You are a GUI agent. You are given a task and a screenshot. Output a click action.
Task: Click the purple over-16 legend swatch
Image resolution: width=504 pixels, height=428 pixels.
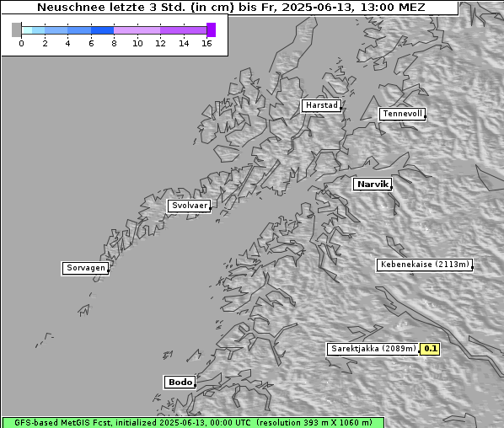pos(212,29)
